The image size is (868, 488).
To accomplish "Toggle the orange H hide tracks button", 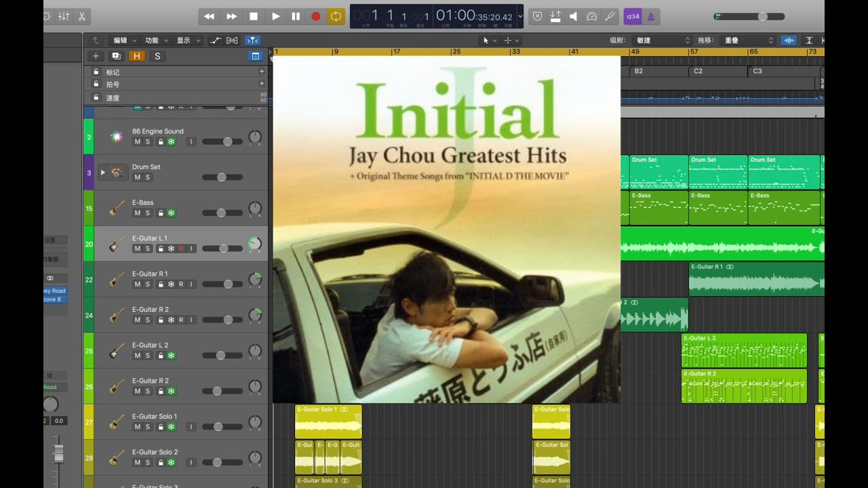I will pyautogui.click(x=137, y=56).
